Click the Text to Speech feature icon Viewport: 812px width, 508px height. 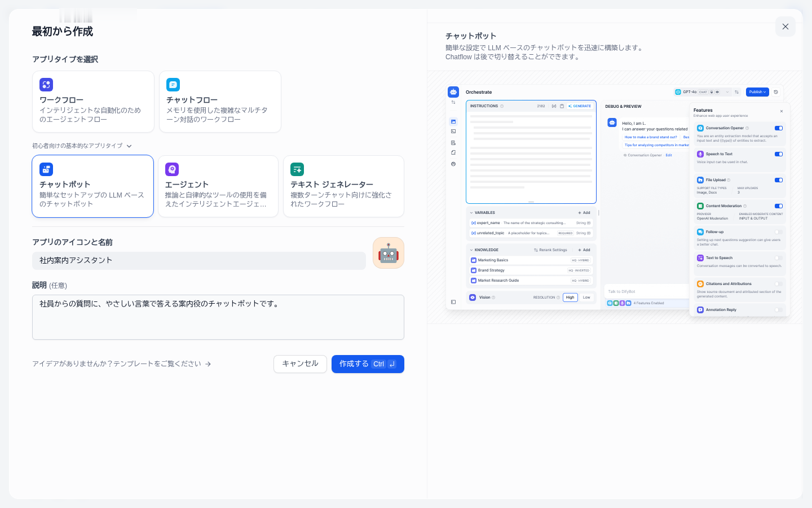(700, 258)
